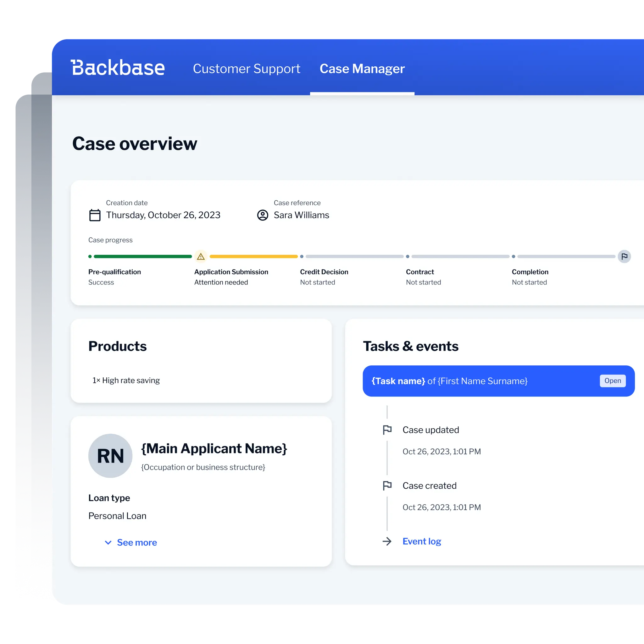Click the warning triangle on the progress bar

pyautogui.click(x=201, y=256)
